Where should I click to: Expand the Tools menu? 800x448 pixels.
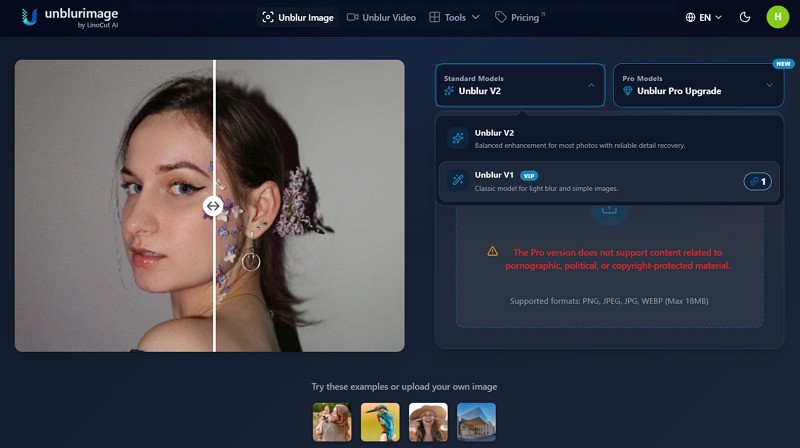click(454, 17)
